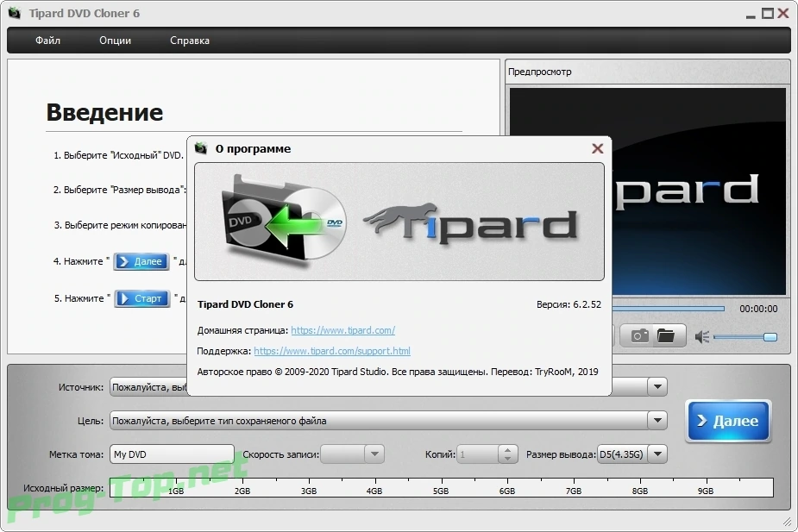Click step 3 Выберите режим копирования text

point(121,225)
